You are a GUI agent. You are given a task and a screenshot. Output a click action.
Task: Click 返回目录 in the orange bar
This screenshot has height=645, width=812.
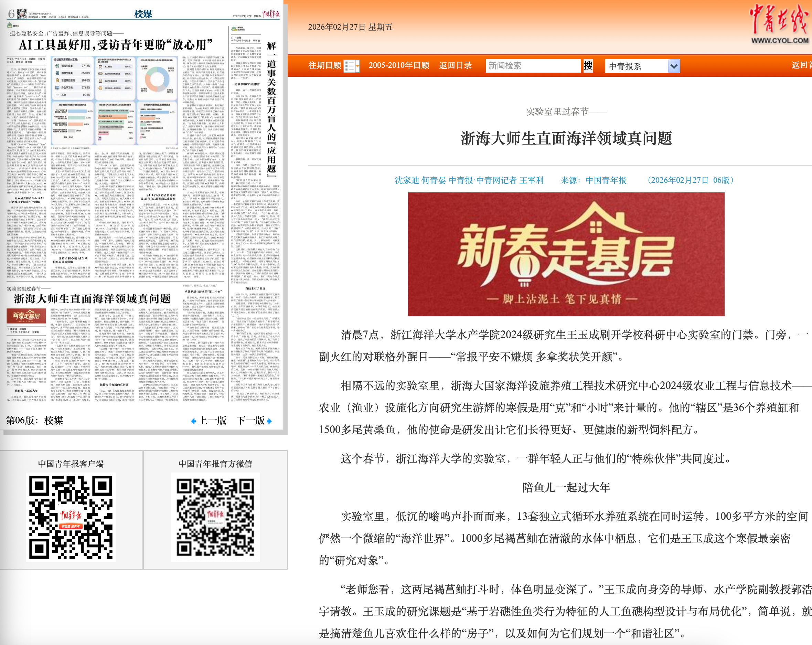click(455, 65)
